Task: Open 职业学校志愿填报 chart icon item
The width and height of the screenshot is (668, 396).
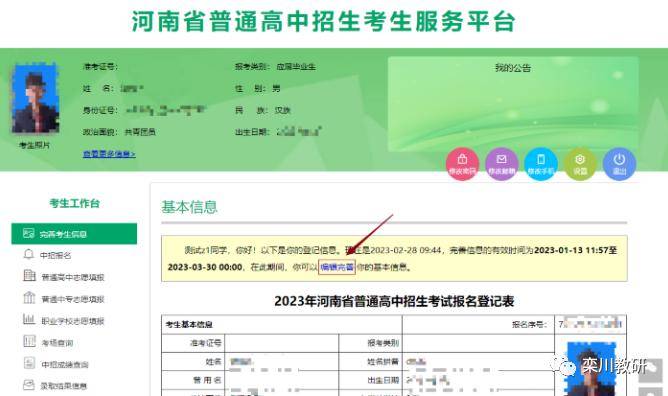Action: click(x=64, y=320)
